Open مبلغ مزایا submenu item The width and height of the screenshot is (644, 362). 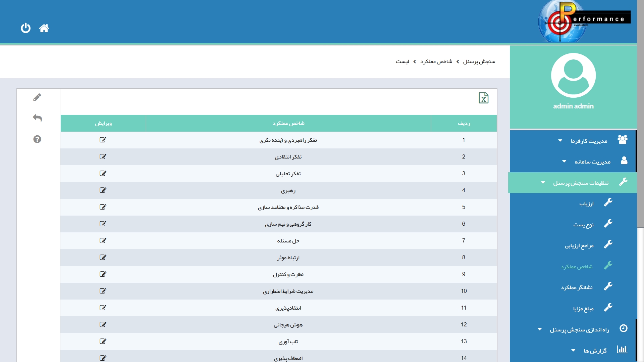click(583, 308)
